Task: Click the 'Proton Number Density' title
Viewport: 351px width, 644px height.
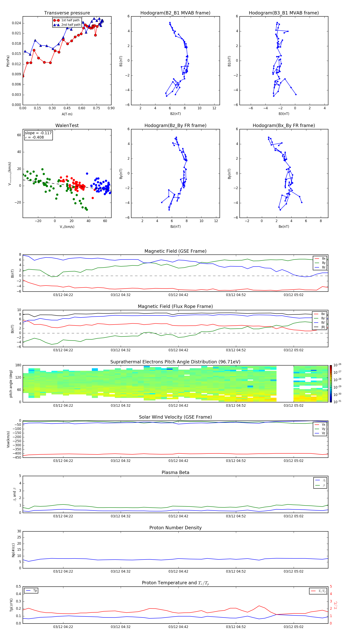Action: [x=175, y=528]
